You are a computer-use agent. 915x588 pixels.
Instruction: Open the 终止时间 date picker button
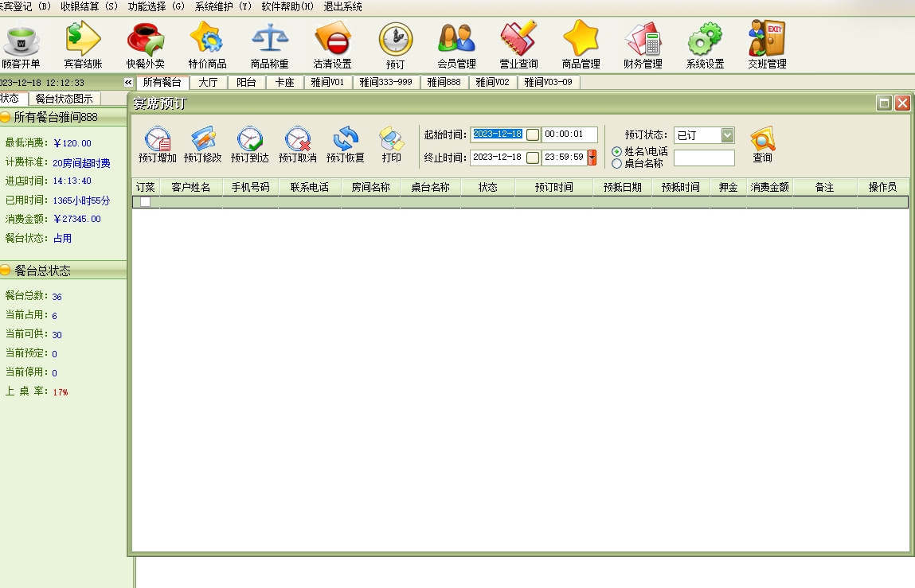533,158
